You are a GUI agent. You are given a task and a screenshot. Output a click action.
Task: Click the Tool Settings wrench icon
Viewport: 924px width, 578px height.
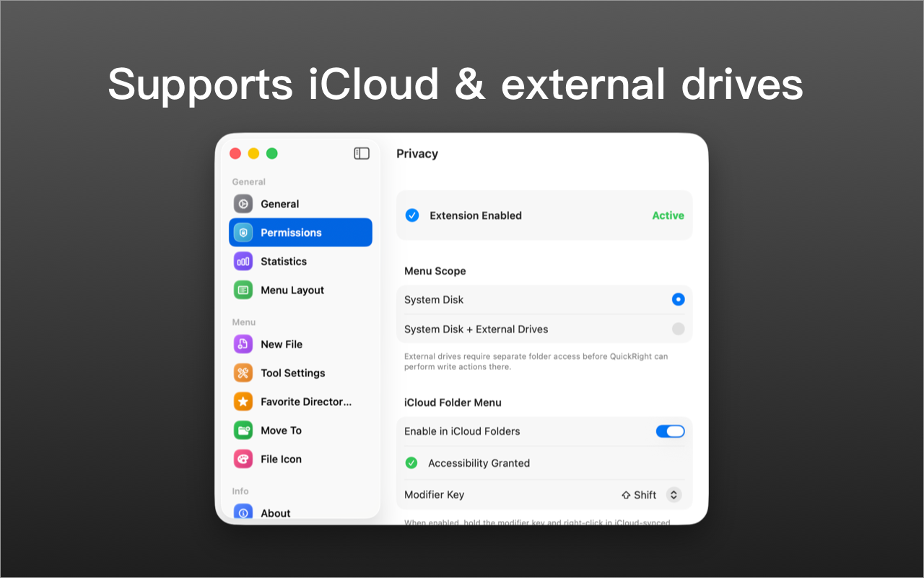click(x=243, y=374)
